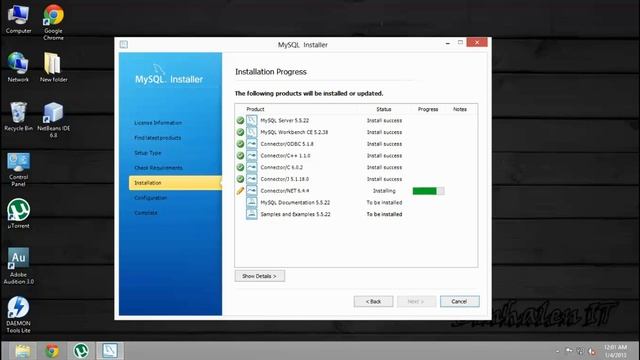This screenshot has width=640, height=360.
Task: Open the Computer desktop icon
Action: tap(18, 19)
